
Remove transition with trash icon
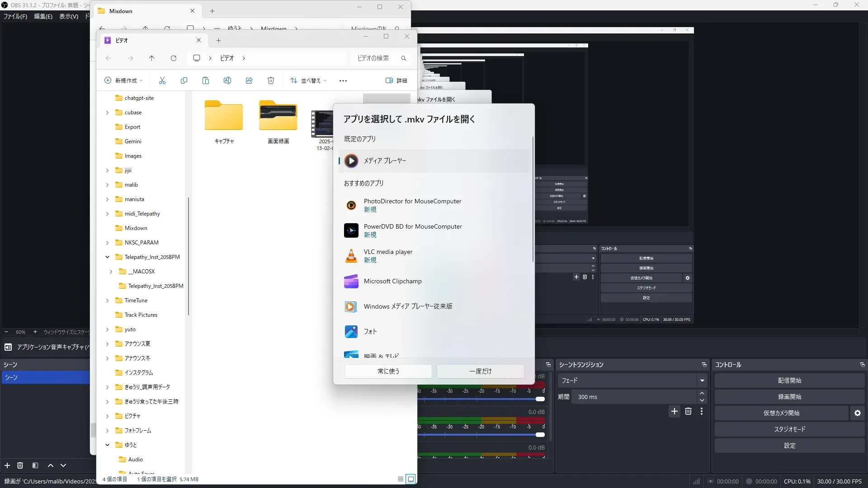click(688, 411)
